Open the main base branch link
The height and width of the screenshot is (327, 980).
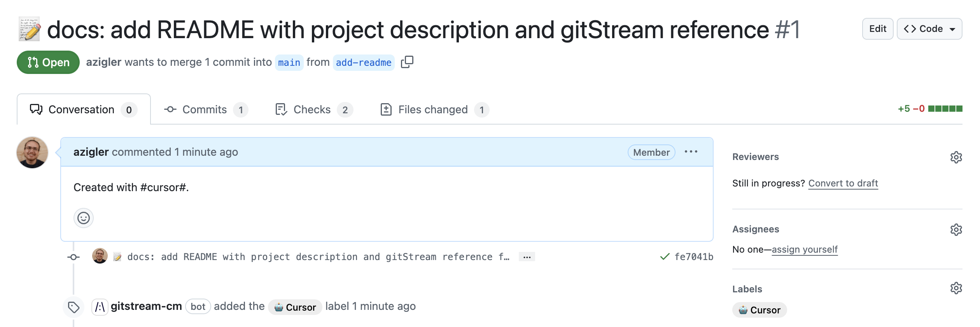pyautogui.click(x=289, y=63)
